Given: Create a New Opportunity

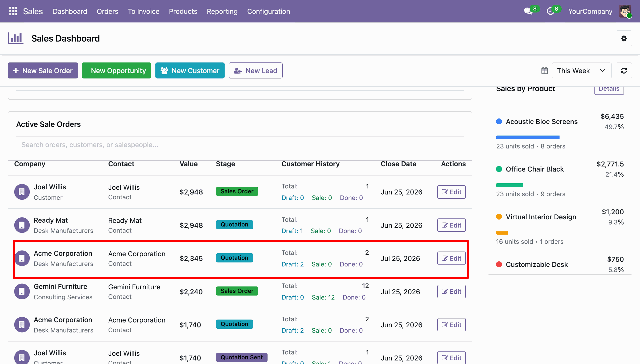Looking at the screenshot, I should coord(116,71).
